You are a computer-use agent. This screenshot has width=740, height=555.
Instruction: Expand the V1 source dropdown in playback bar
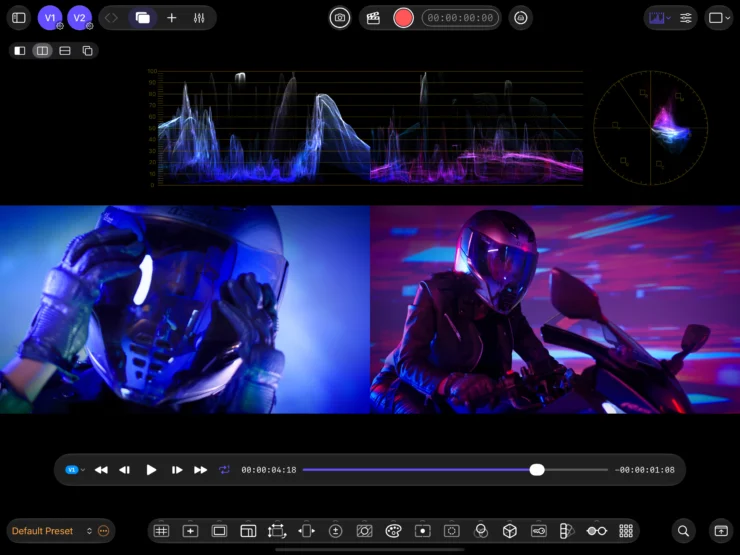[x=76, y=470]
